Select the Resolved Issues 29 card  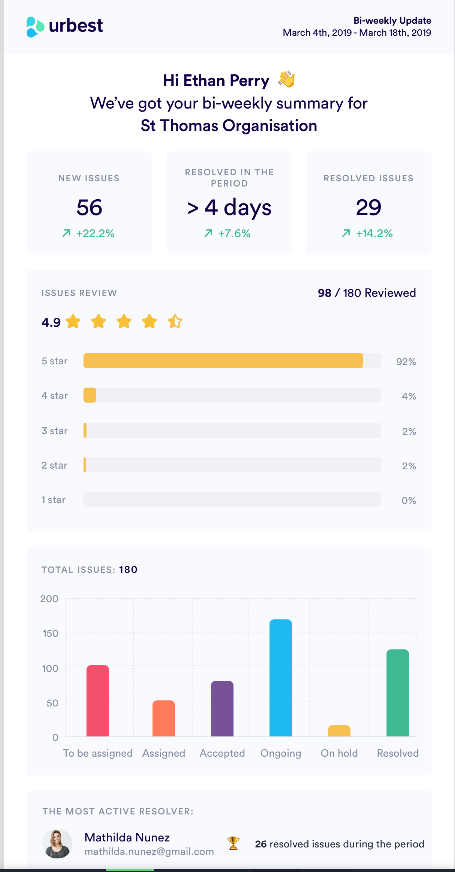click(x=368, y=203)
